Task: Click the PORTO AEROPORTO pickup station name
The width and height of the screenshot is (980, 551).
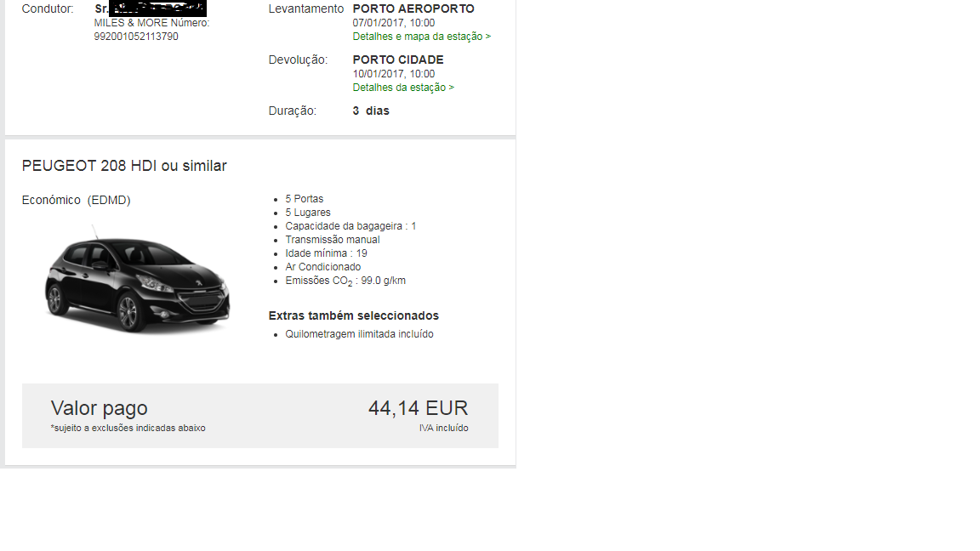Action: click(413, 9)
